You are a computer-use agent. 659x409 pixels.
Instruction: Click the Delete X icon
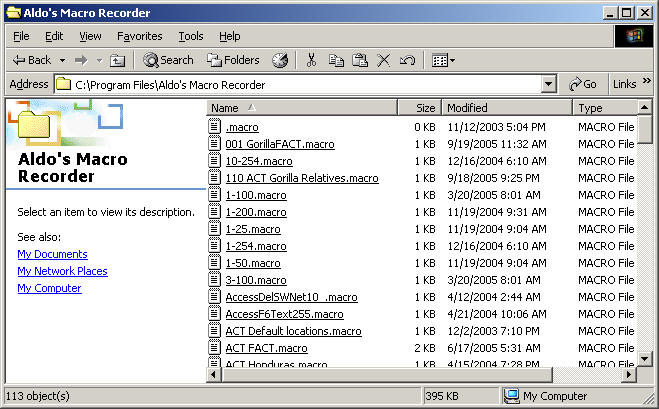(383, 61)
